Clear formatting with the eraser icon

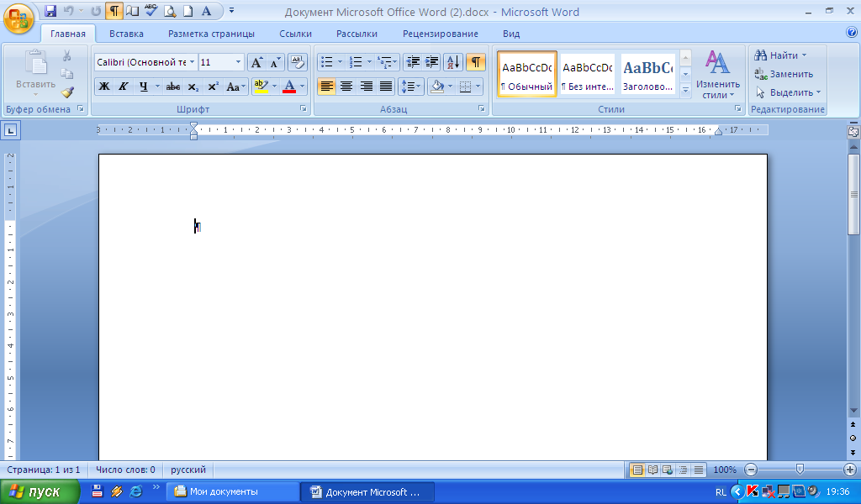[x=297, y=62]
